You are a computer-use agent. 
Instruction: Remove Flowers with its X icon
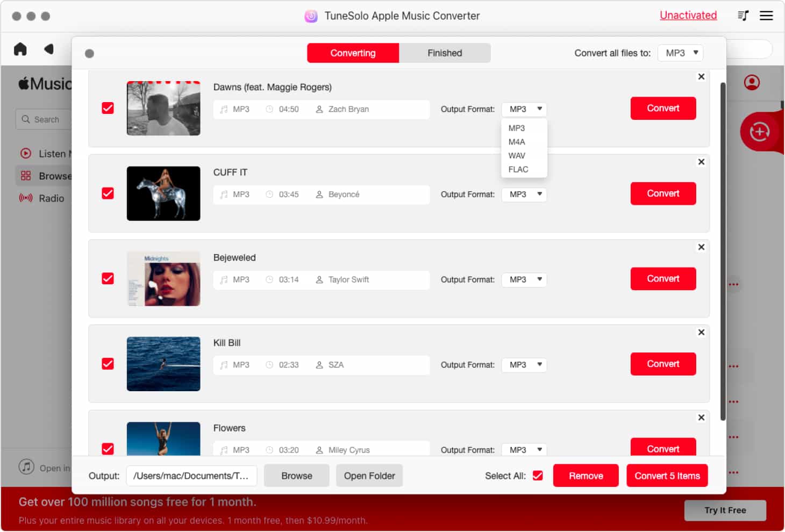pos(701,418)
